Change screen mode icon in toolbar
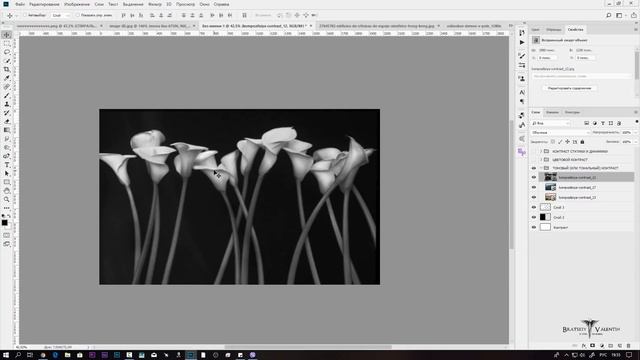640x360 pixels. click(7, 244)
